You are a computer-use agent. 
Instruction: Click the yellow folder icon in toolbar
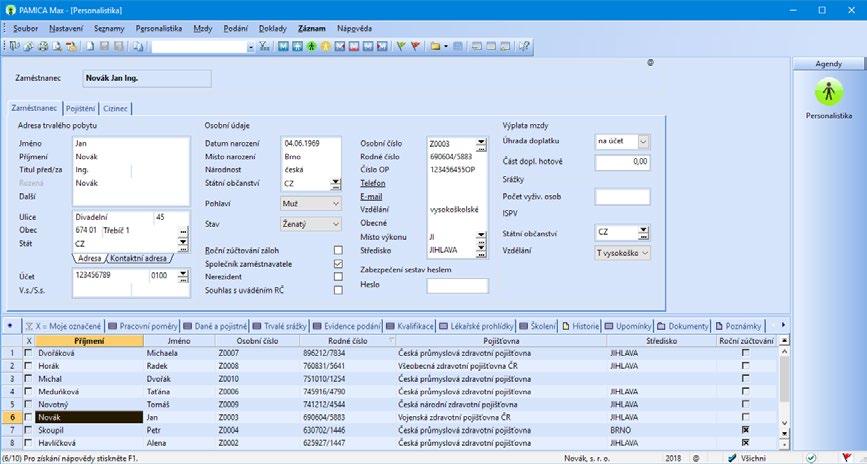435,46
